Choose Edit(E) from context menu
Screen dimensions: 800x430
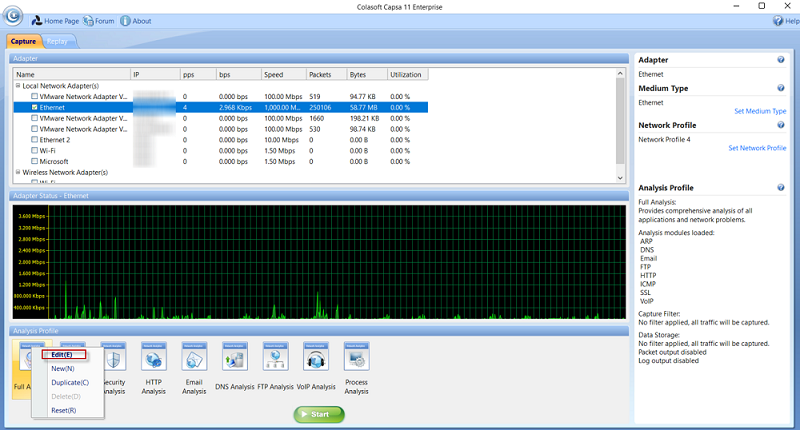point(63,355)
